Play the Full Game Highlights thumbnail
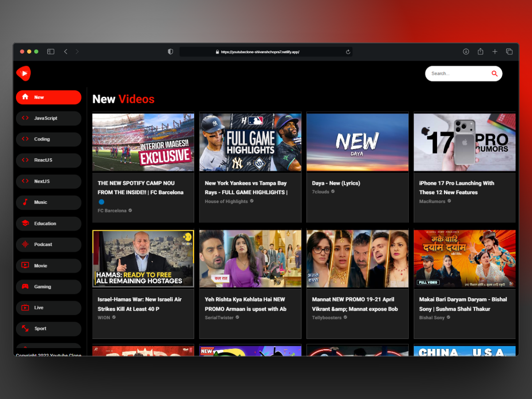This screenshot has height=399, width=532. tap(250, 142)
